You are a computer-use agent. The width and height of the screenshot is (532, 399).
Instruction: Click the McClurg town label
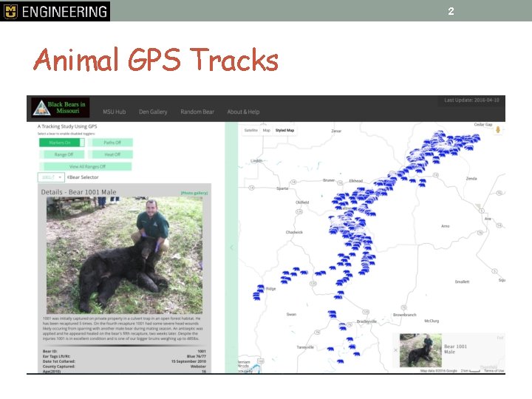pyautogui.click(x=432, y=321)
